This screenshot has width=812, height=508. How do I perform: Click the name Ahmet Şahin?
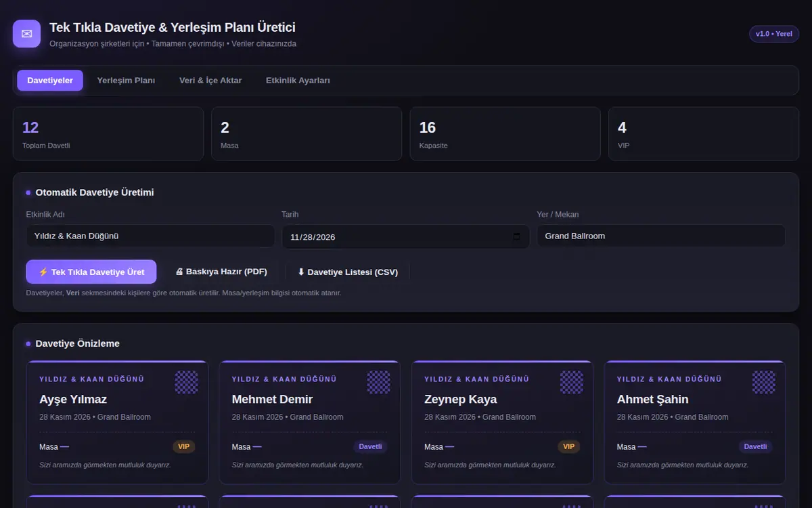coord(652,399)
